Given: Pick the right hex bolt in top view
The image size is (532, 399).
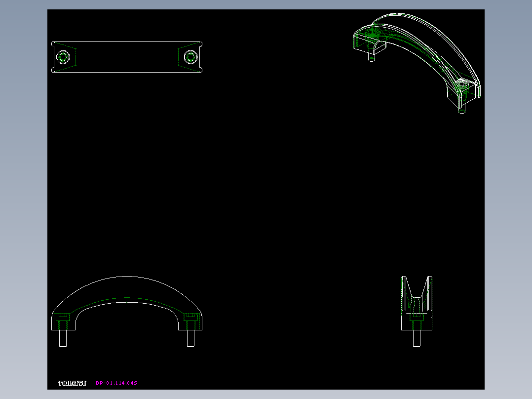Looking at the screenshot, I should [x=190, y=57].
